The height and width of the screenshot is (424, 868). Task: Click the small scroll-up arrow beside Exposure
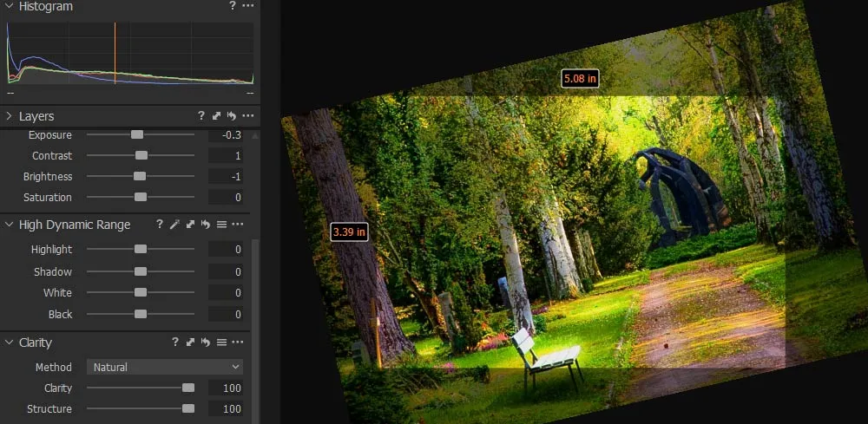254,135
